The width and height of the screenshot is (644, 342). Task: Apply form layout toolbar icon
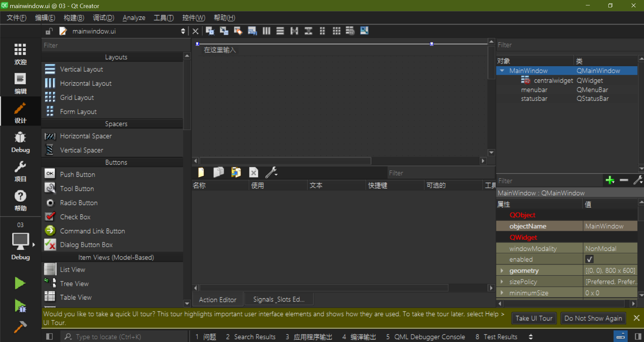322,31
